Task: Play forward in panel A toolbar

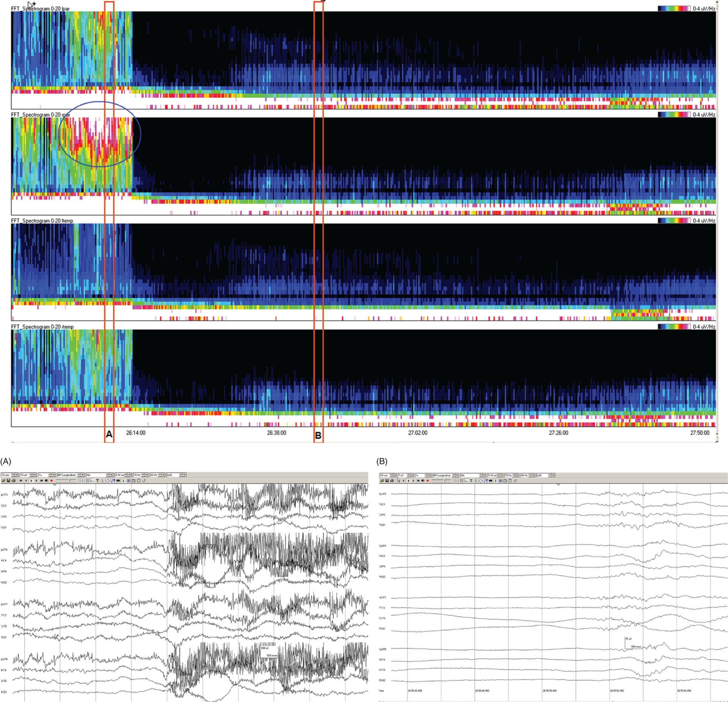Action: click(x=36, y=481)
